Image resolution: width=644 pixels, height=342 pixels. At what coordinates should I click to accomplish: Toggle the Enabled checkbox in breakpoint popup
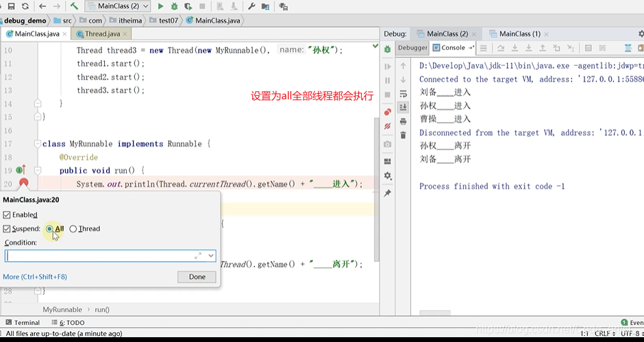coord(7,215)
